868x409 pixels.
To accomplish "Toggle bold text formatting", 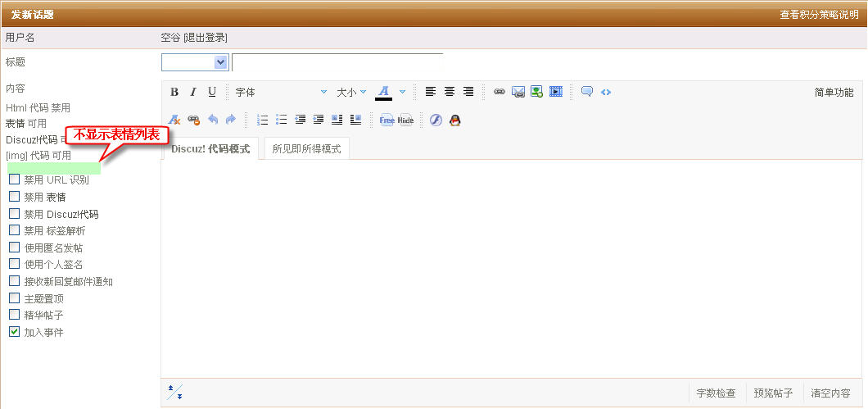I will [x=174, y=92].
